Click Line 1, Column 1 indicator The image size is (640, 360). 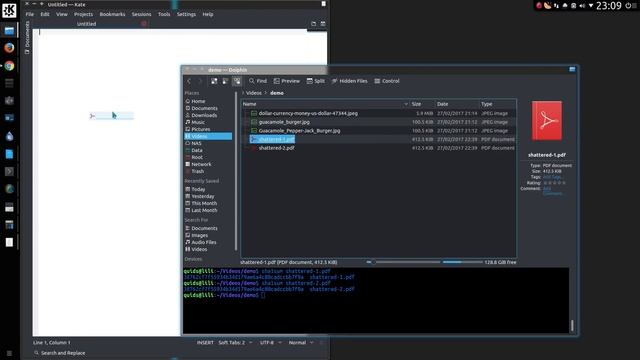click(x=51, y=343)
